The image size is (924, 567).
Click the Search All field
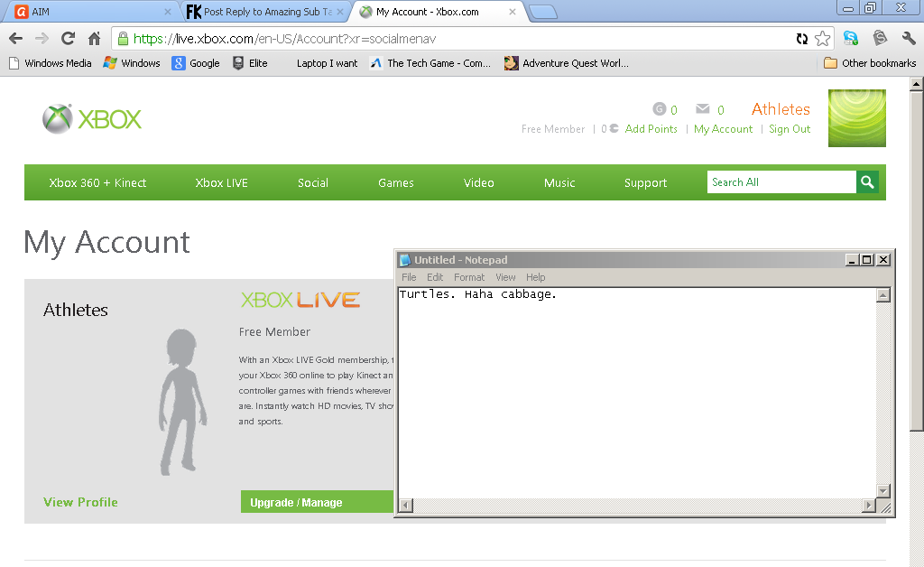pos(781,182)
